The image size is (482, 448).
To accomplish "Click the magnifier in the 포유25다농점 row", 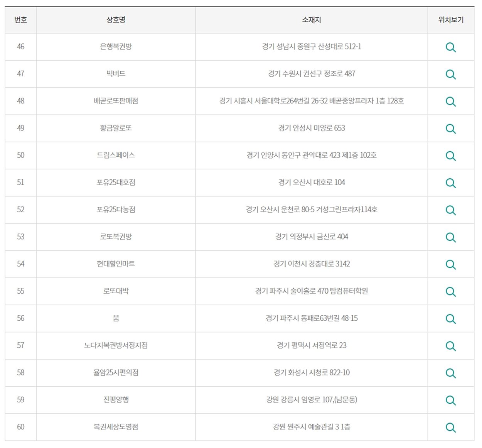I will tap(450, 210).
